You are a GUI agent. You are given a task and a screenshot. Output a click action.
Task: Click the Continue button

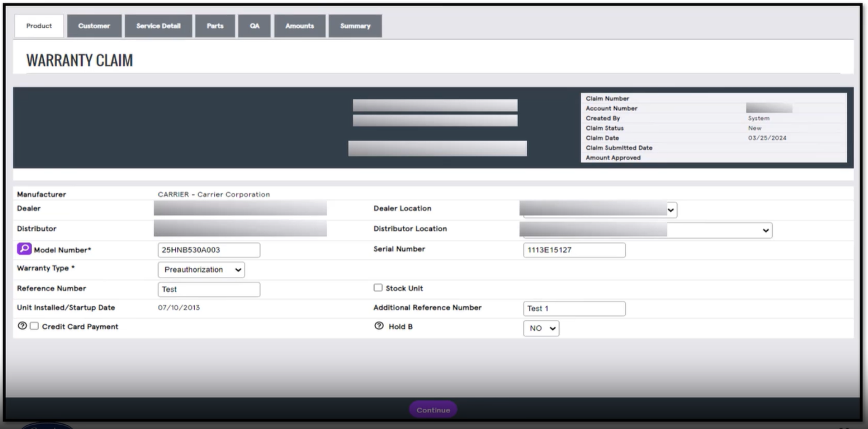[433, 409]
